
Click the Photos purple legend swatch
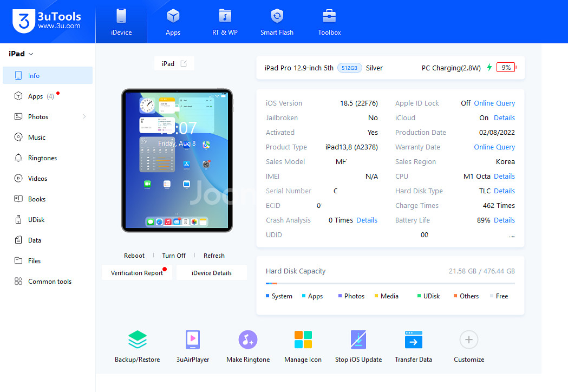click(340, 296)
